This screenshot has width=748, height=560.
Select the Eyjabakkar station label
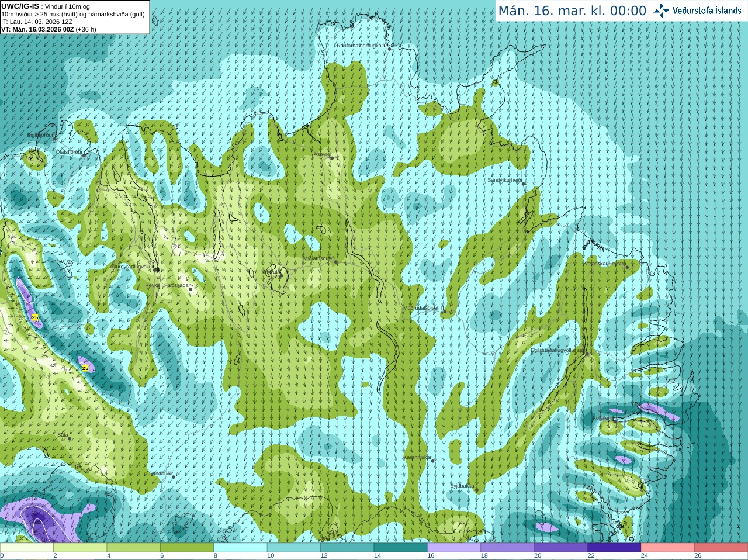coord(462,485)
